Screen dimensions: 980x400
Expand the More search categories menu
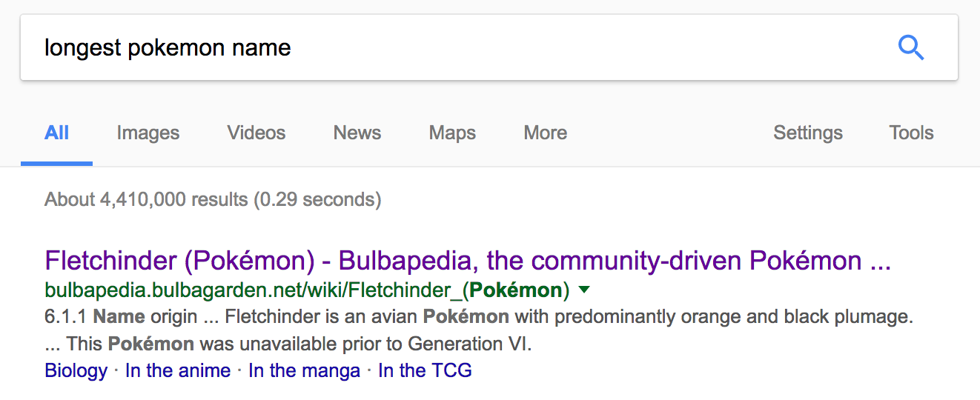[x=546, y=133]
